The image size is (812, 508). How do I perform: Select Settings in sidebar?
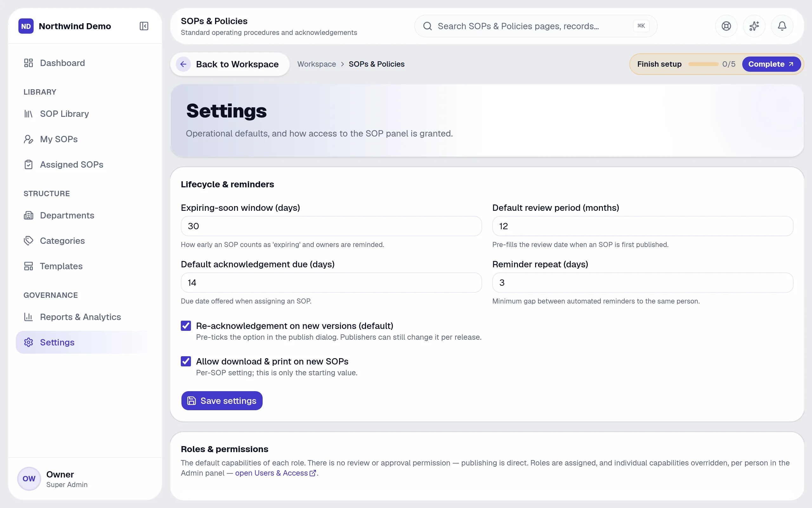pyautogui.click(x=85, y=342)
